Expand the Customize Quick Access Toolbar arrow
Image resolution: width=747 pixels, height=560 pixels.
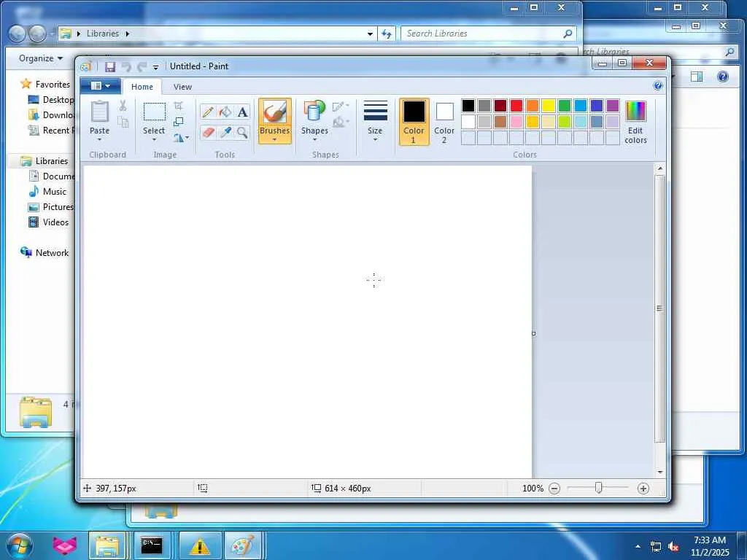pyautogui.click(x=155, y=67)
